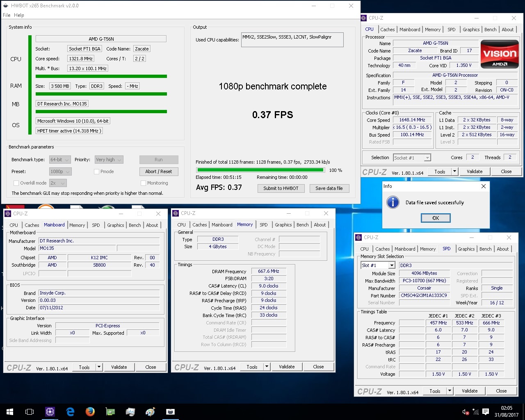The width and height of the screenshot is (525, 420).
Task: Open the Selection Socket #1 dropdown
Action: (411, 158)
